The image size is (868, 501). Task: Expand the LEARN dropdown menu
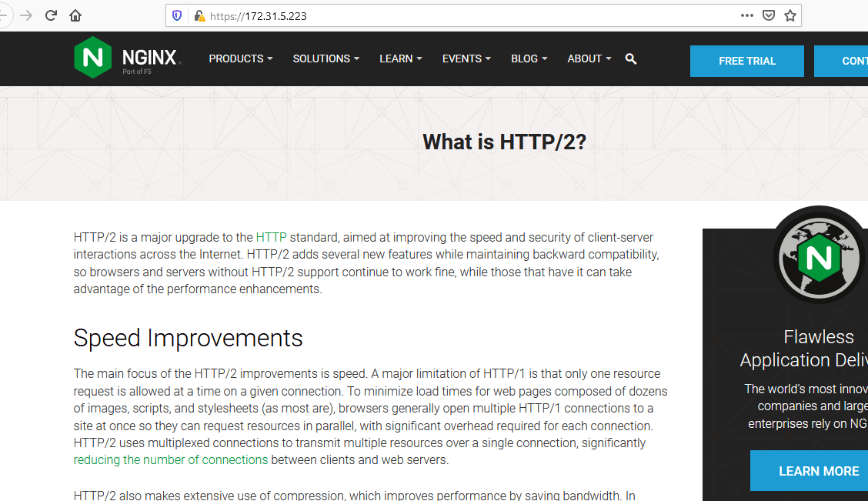coord(400,58)
